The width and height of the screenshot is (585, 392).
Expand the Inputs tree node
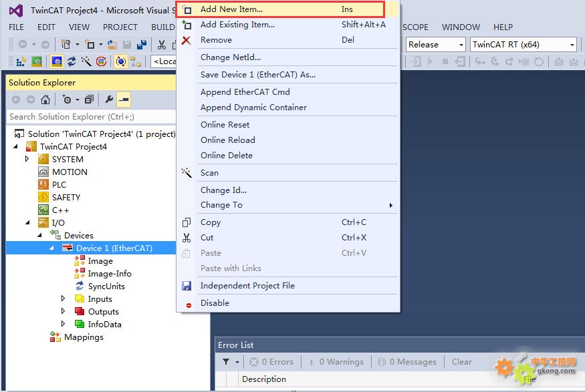(x=63, y=299)
